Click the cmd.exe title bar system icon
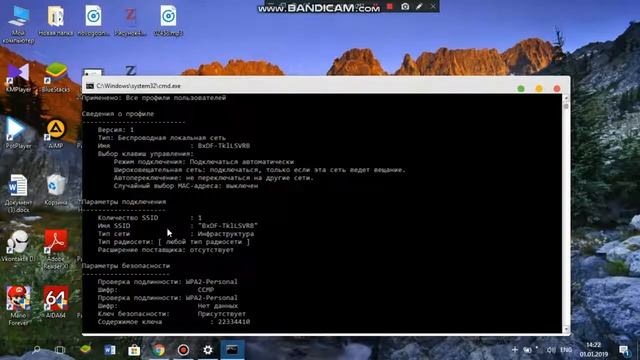This screenshot has height=360, width=640. point(90,86)
